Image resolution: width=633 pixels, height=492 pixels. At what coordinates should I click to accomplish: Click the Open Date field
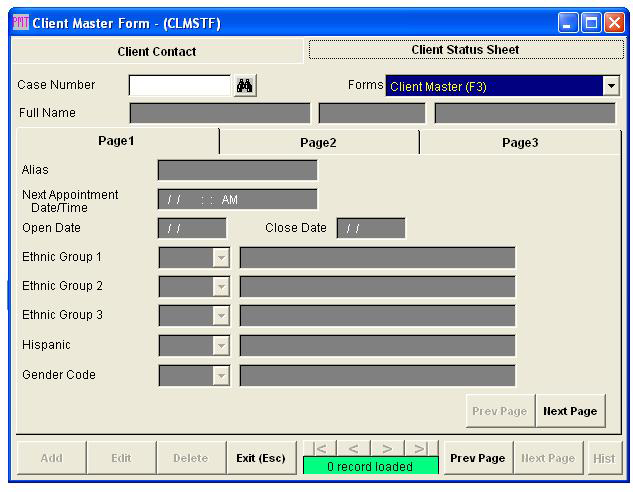click(x=192, y=228)
